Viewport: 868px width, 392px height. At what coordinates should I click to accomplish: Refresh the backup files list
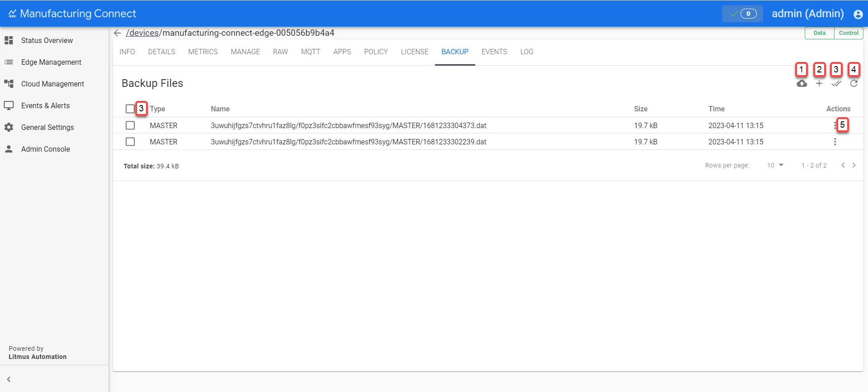click(854, 83)
